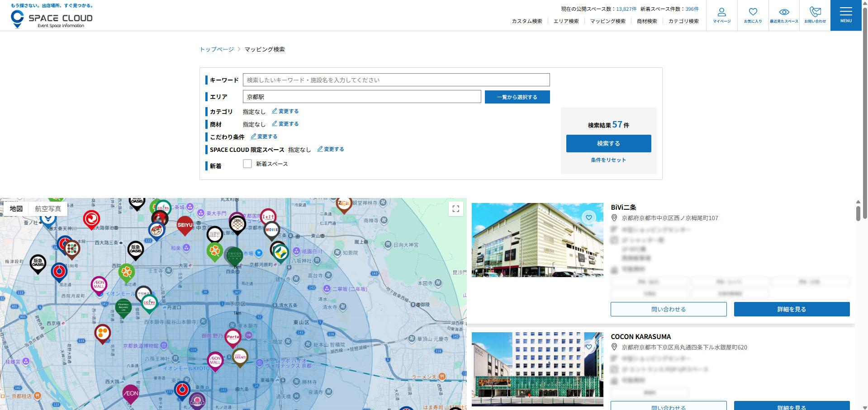Select the green Central Square map pin
The image size is (868, 410).
(123, 308)
